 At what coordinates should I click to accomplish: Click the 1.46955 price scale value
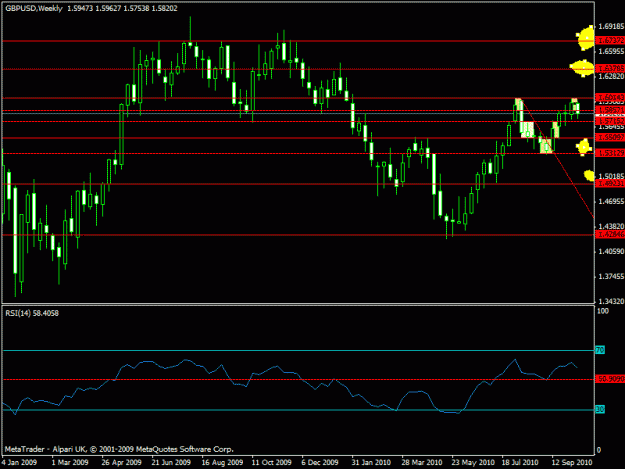(x=611, y=202)
